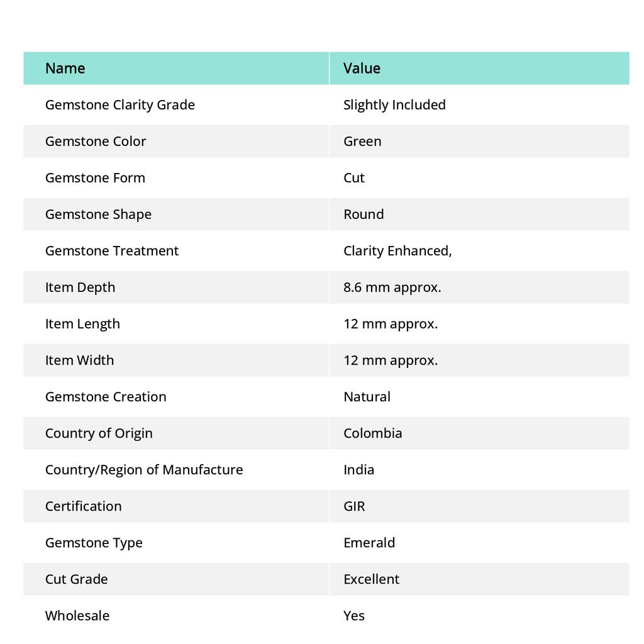Screen dimensions: 644x644
Task: Select the Gemstone Clarity Grade label
Action: click(x=120, y=104)
